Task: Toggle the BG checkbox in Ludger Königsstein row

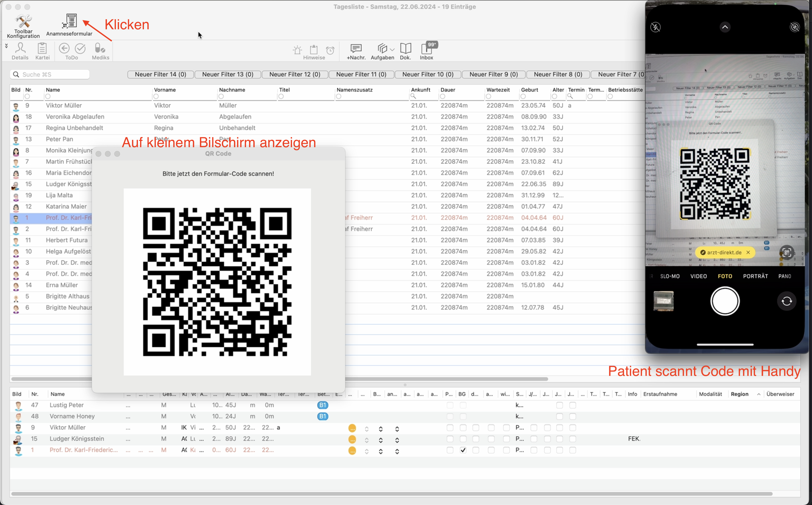Action: (463, 439)
